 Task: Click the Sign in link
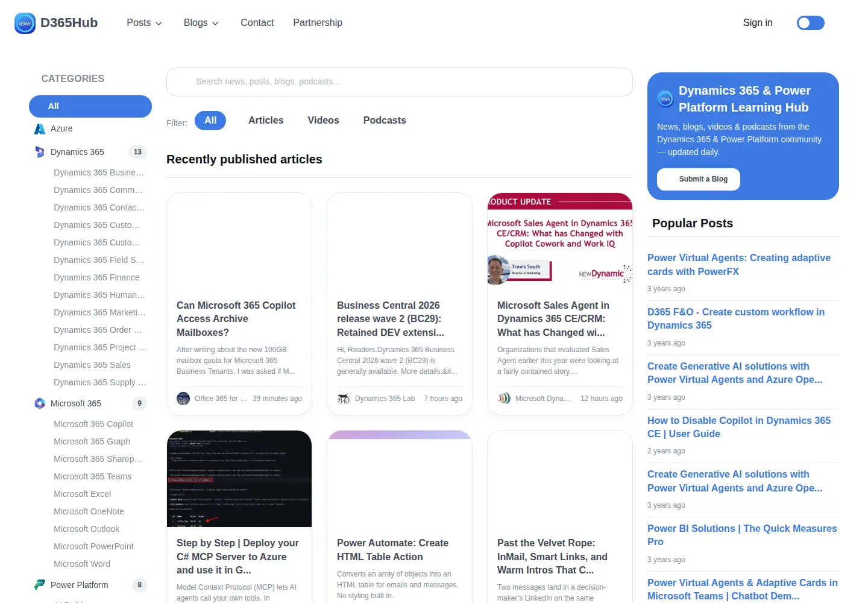pyautogui.click(x=758, y=23)
